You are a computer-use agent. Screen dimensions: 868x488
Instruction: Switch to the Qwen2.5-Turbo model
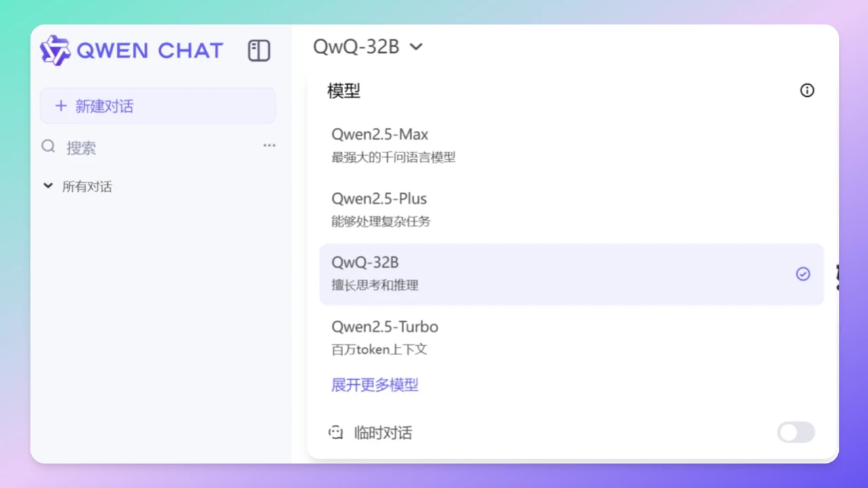click(x=572, y=338)
